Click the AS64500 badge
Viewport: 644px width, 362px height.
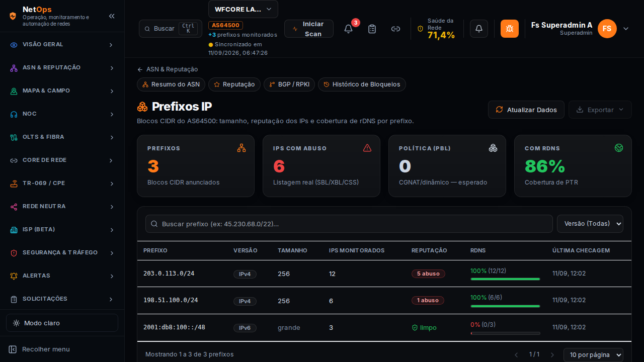(226, 25)
